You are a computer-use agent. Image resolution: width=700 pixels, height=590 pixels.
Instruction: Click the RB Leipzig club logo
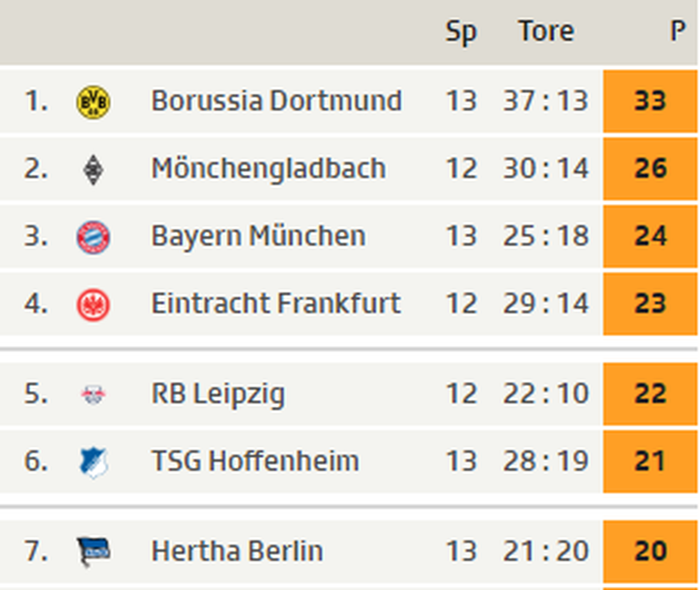point(93,394)
